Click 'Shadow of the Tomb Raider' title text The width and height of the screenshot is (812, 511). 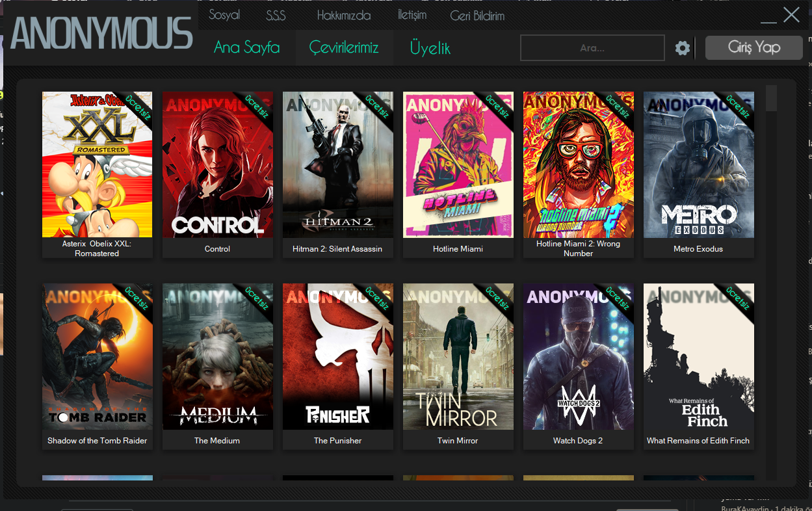pos(98,441)
